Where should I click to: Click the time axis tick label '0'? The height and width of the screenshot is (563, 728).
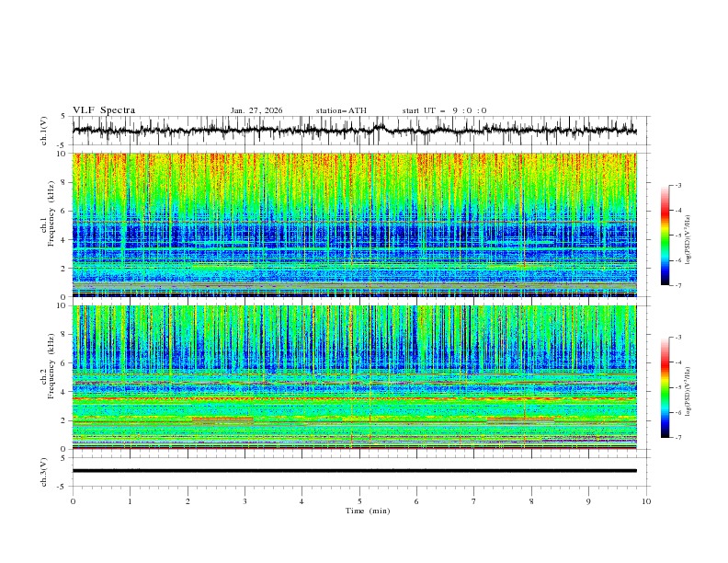73,501
